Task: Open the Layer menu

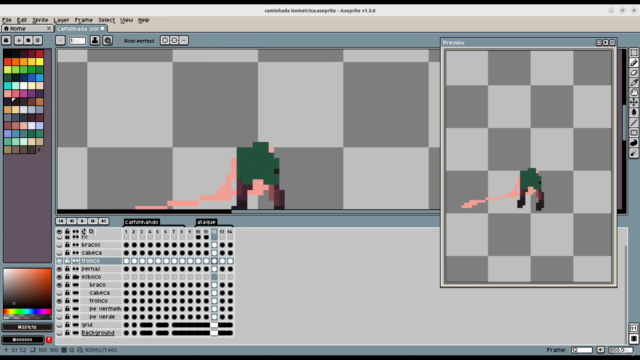Action: (61, 20)
